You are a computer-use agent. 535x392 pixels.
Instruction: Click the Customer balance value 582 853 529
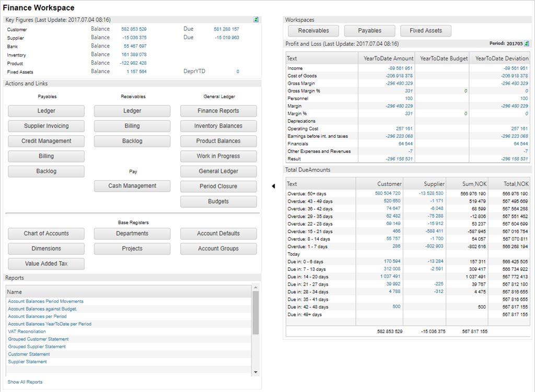tap(134, 29)
